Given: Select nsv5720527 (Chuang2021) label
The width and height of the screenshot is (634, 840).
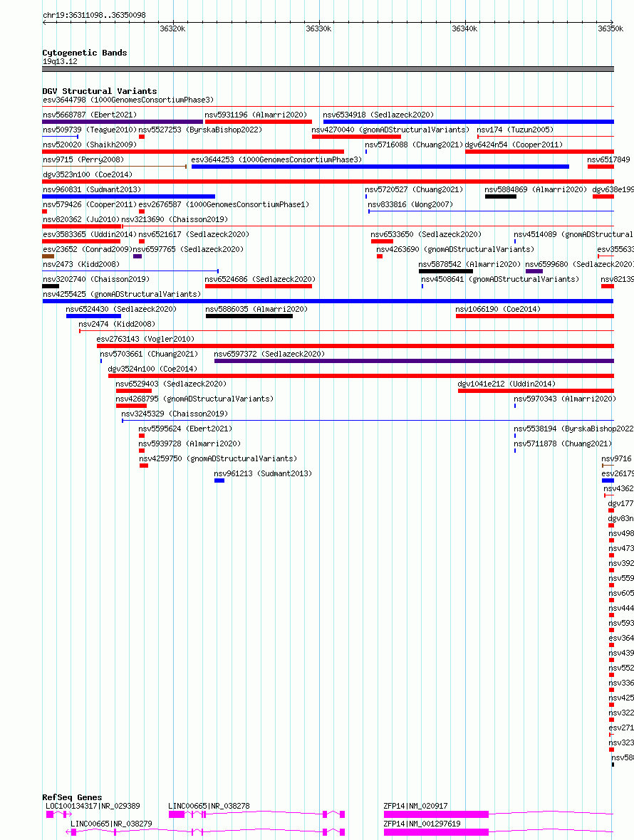Looking at the screenshot, I should [414, 189].
